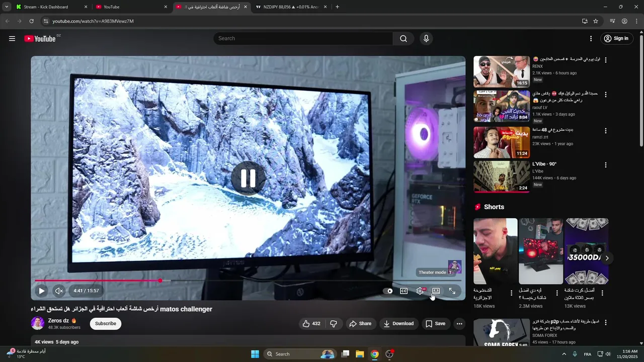Open the Short with 2.3M views
644x362 pixels.
(541, 251)
